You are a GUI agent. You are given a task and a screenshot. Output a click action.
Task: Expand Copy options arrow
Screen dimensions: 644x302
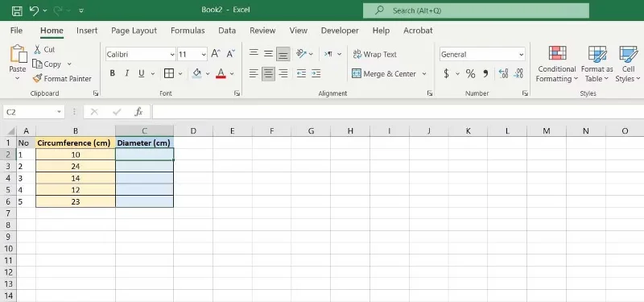69,64
